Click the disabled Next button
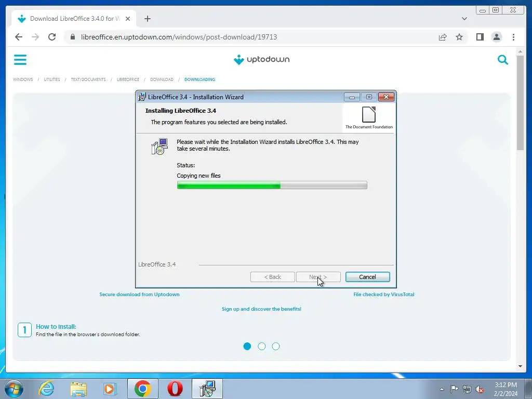 [318, 277]
